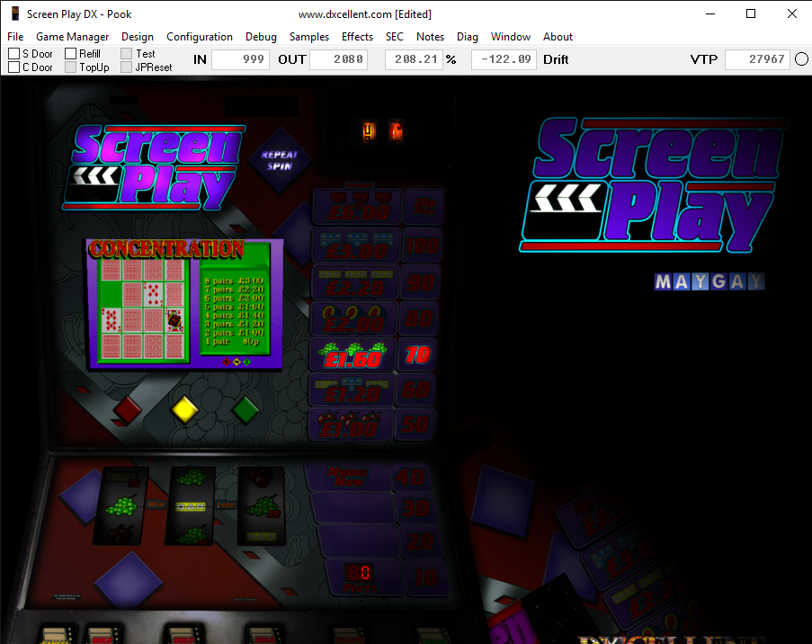Open the File menu

tap(15, 37)
